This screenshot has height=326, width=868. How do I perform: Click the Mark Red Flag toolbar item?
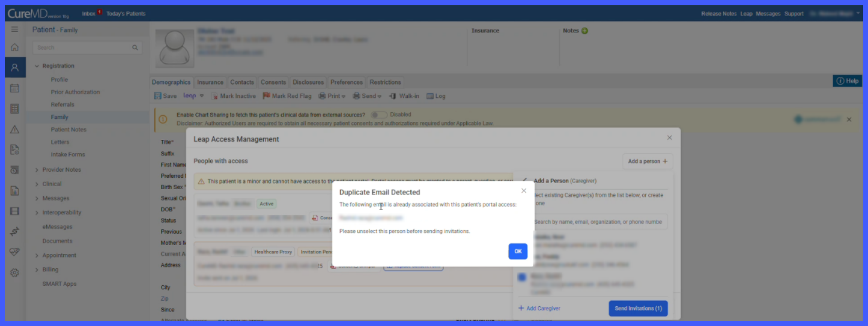coord(287,96)
